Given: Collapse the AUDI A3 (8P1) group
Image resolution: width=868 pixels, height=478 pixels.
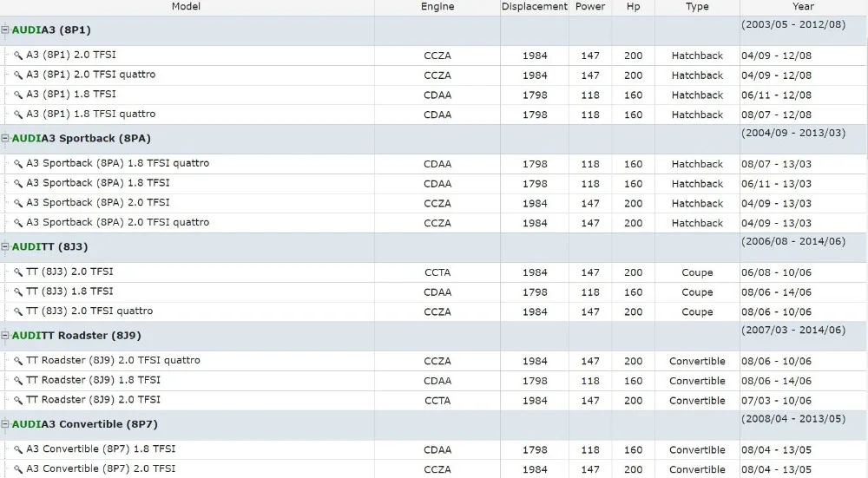Looking at the screenshot, I should point(5,29).
